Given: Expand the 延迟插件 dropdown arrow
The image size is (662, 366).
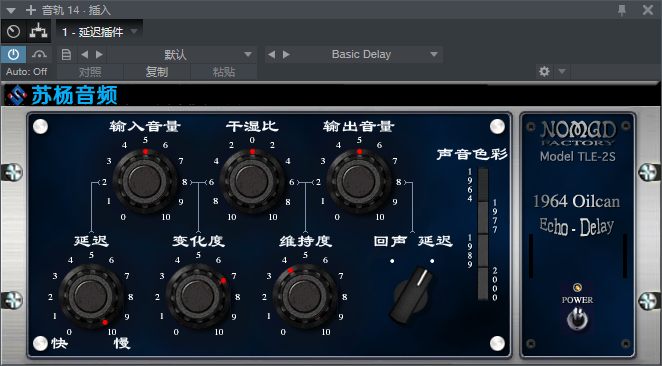Looking at the screenshot, I should click(134, 31).
